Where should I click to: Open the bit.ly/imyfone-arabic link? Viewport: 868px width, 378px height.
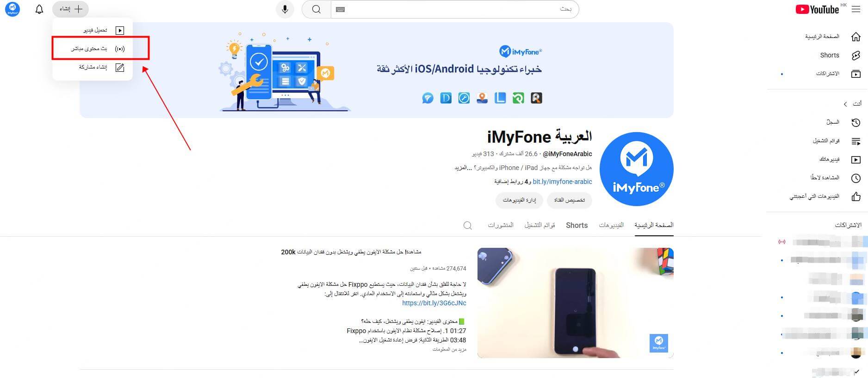(x=562, y=182)
